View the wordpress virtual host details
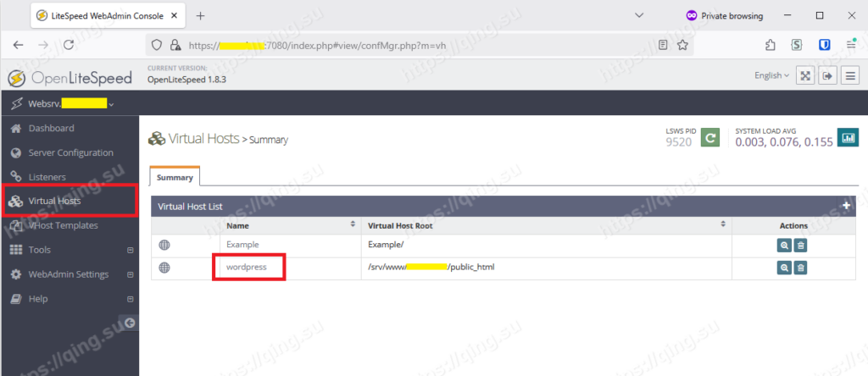The image size is (868, 376). 784,268
